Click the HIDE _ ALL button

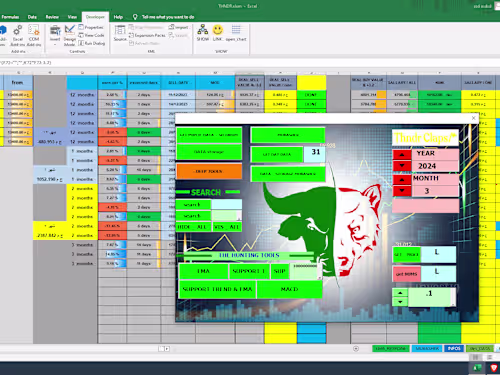pyautogui.click(x=193, y=227)
